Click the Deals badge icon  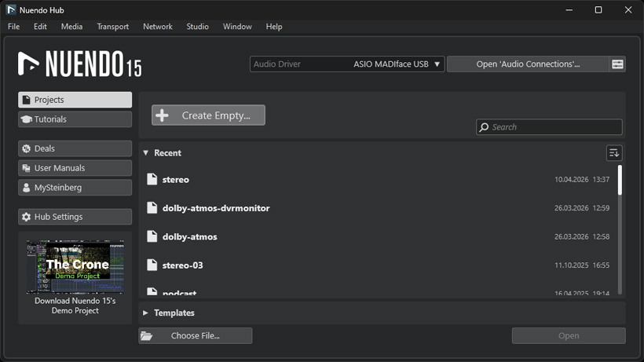click(26, 148)
